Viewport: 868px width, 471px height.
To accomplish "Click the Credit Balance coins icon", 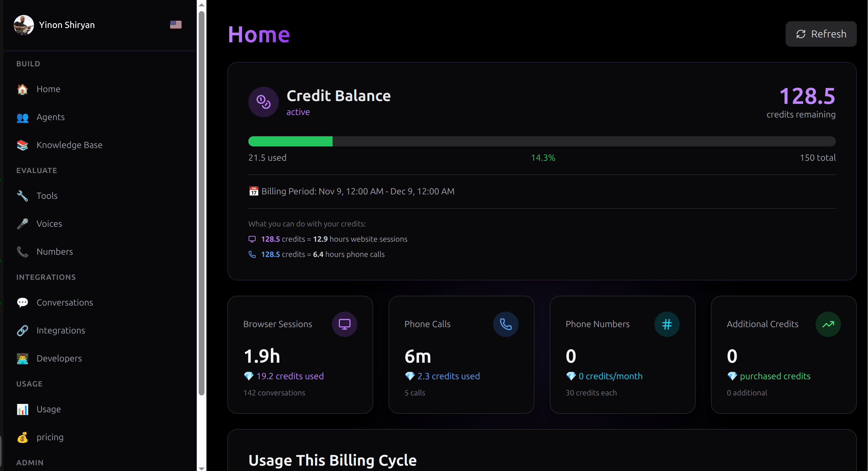I will click(x=263, y=102).
